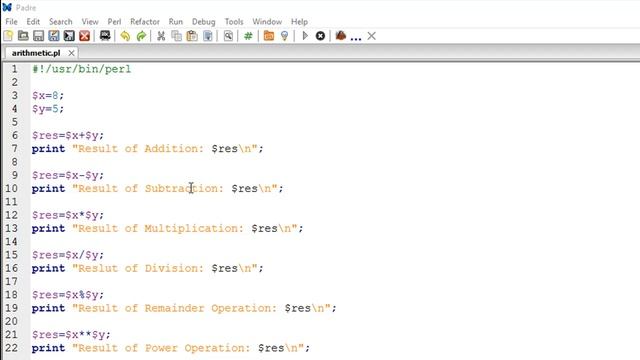Cut selection with the scissors icon
The width and height of the screenshot is (640, 360).
pos(161,36)
